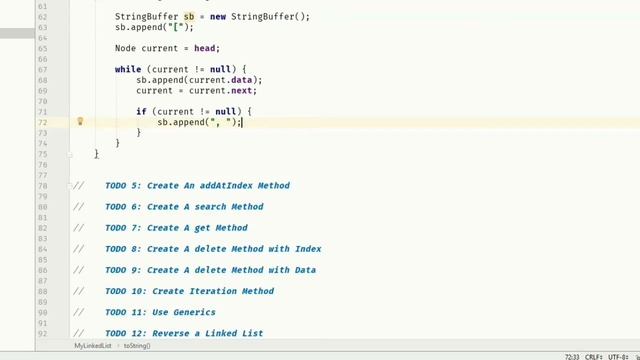The image size is (640, 360).
Task: Open the intention lightbulb on line 72
Action: [x=80, y=121]
